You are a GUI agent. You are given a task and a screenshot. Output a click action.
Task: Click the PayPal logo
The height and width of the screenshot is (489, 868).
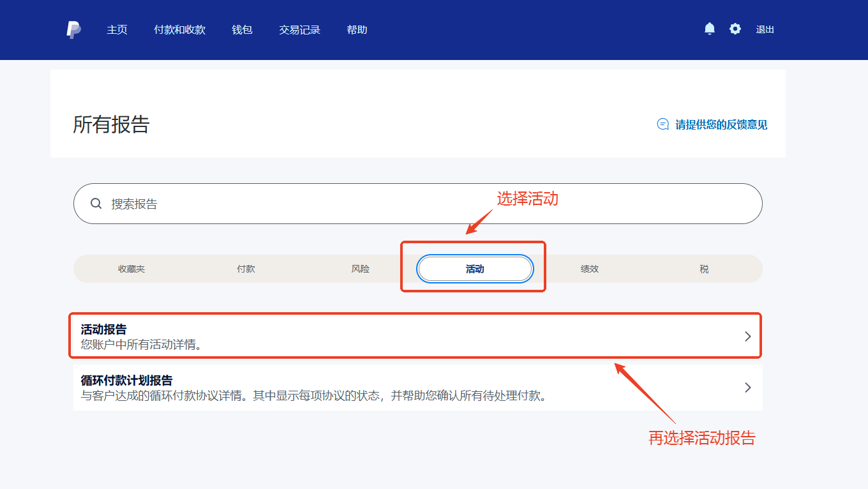coord(73,30)
